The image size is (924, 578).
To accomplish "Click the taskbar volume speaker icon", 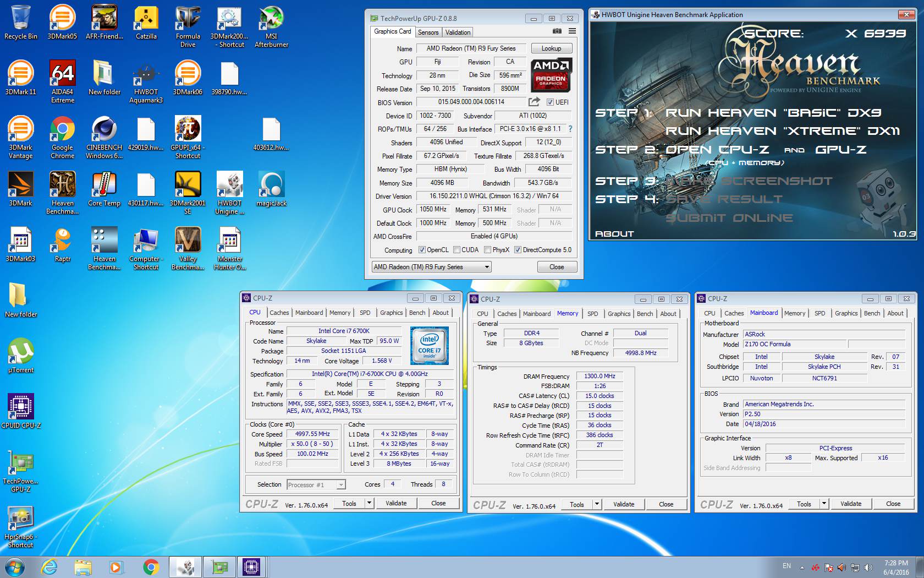I will tap(868, 567).
